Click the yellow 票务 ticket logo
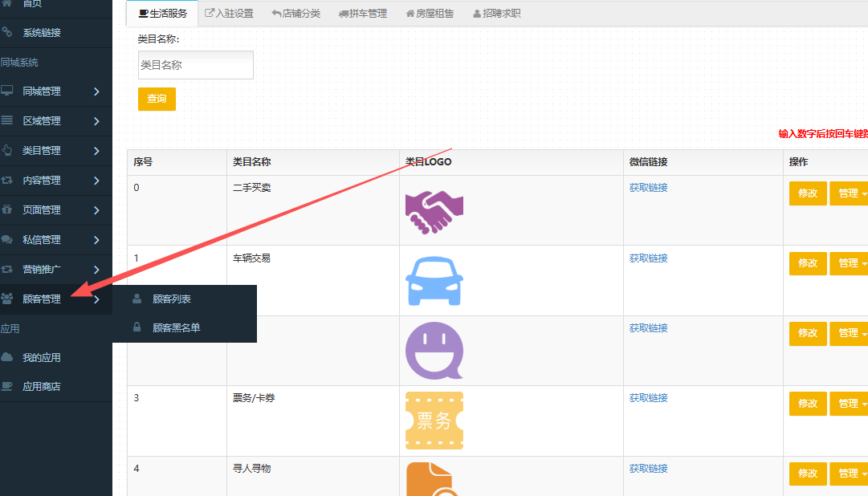Image resolution: width=868 pixels, height=496 pixels. coord(434,421)
